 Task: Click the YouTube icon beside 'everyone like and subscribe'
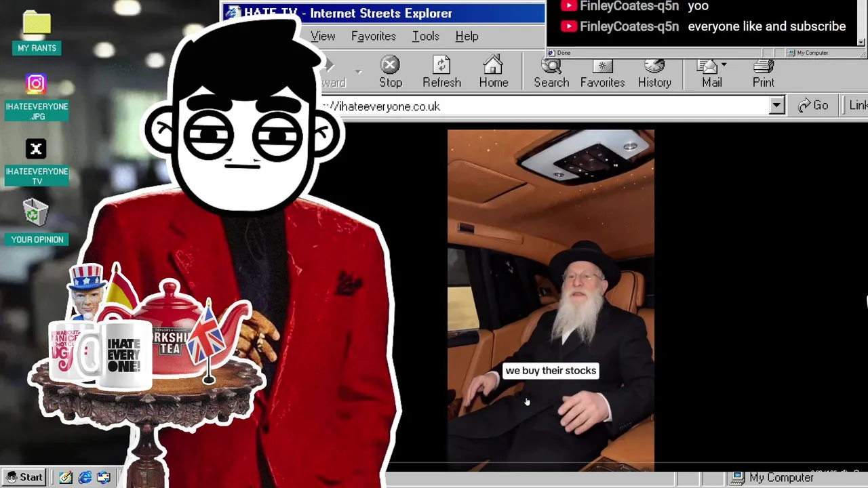pos(569,26)
